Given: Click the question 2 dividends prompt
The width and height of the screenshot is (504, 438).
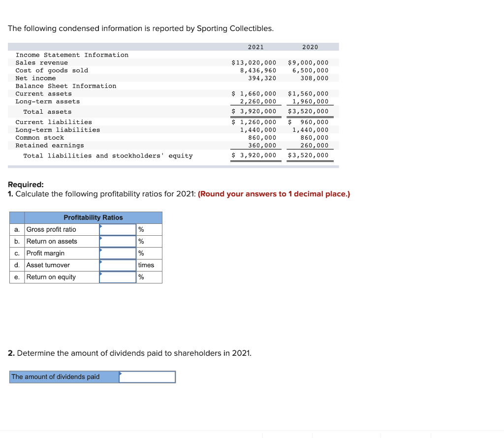Looking at the screenshot, I should coord(129,353).
